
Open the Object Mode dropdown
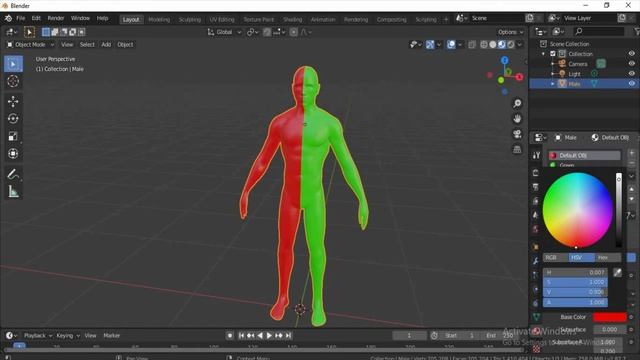tap(31, 44)
